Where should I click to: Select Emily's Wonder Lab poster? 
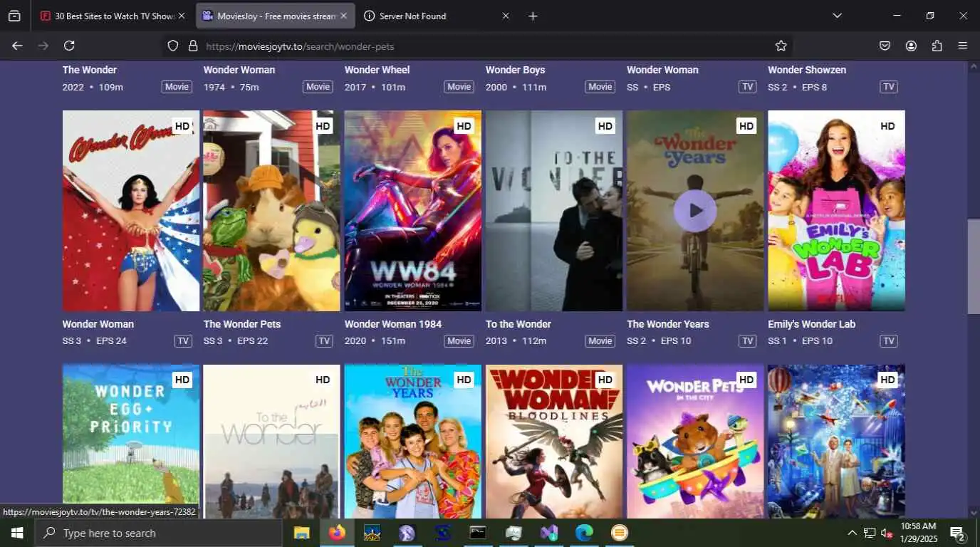coord(836,211)
